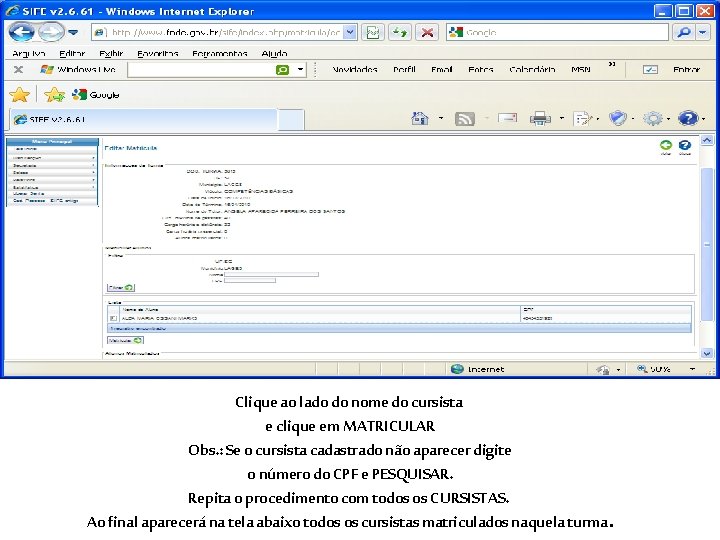Click the browser Back arrow button
The image size is (720, 540).
click(x=21, y=32)
